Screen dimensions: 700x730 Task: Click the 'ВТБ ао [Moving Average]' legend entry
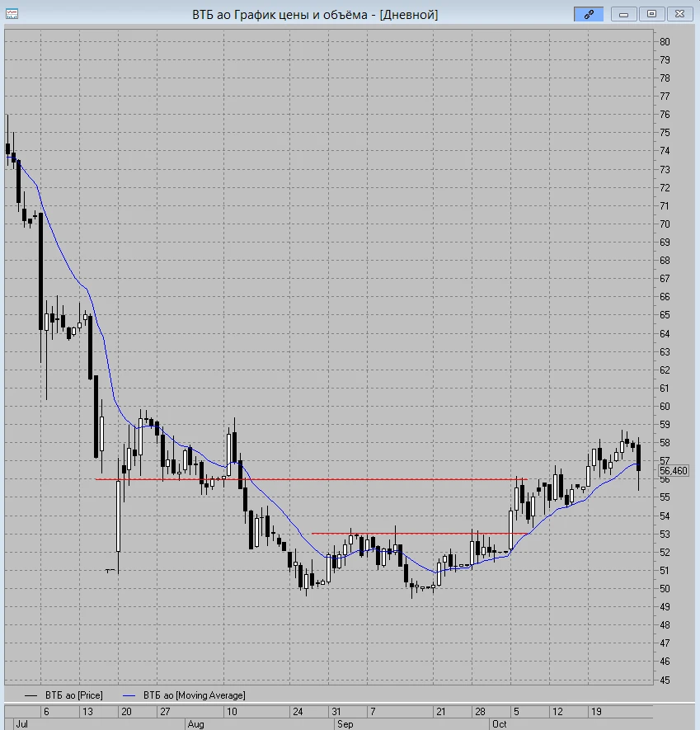[194, 695]
